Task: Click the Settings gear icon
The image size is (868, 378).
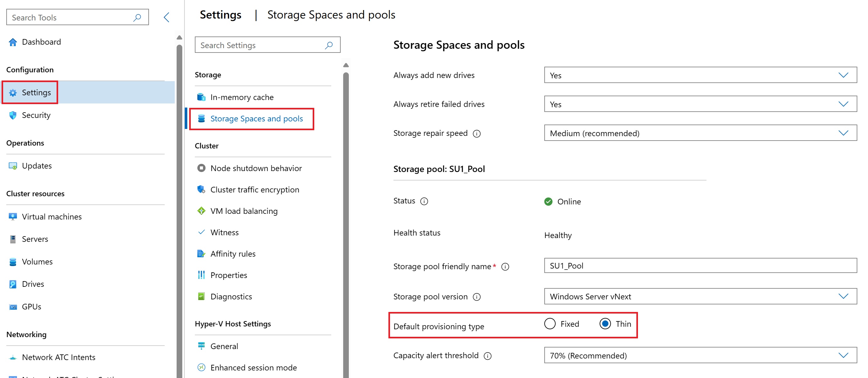Action: 13,93
